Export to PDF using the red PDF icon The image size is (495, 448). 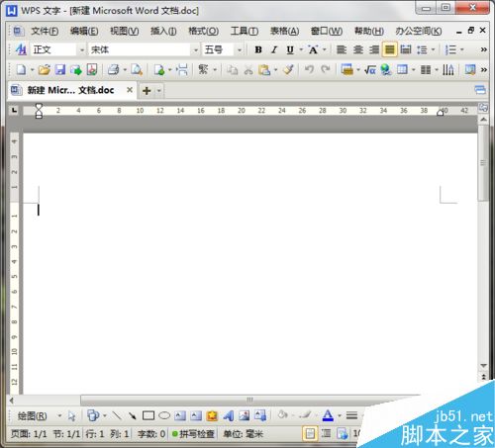pos(92,69)
